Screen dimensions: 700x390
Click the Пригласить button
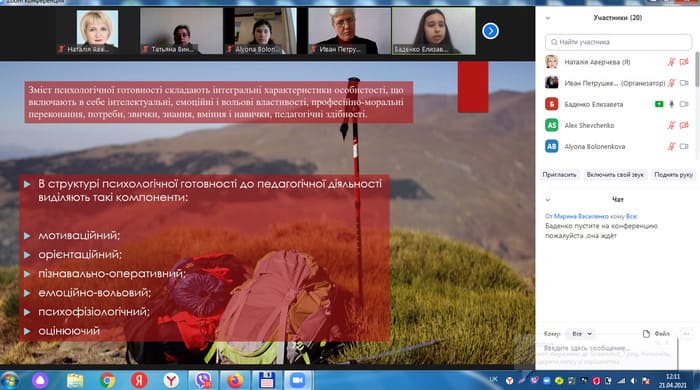point(559,175)
